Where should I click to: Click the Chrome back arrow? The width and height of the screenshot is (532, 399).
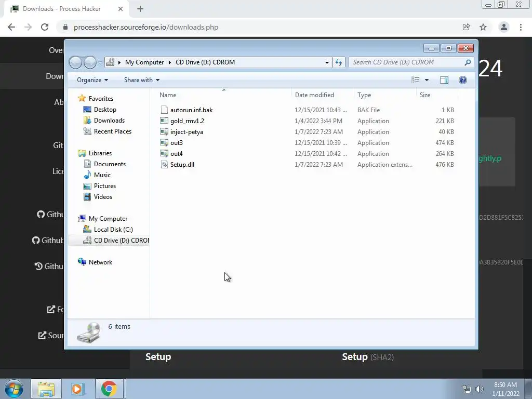(x=11, y=27)
